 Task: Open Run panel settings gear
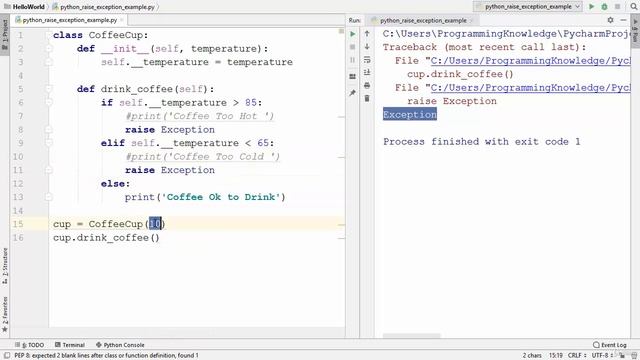(x=611, y=20)
